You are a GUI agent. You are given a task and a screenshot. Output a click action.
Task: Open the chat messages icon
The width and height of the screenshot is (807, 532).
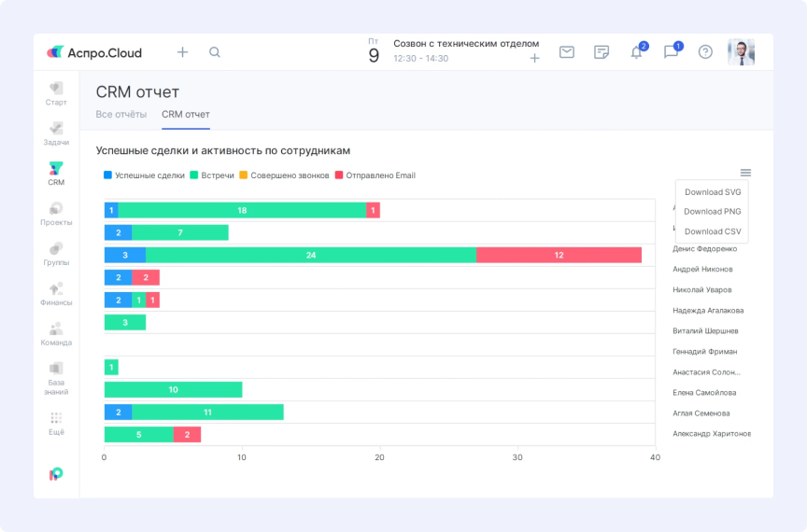coord(671,52)
